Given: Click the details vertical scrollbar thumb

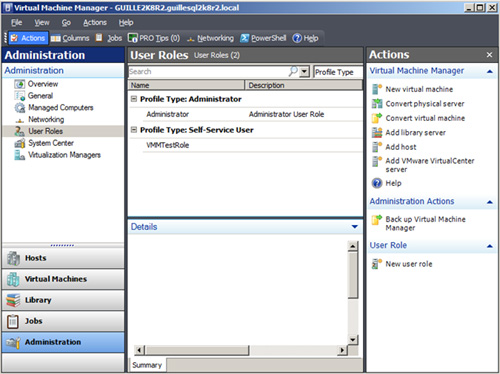Looking at the screenshot, I should [x=353, y=275].
